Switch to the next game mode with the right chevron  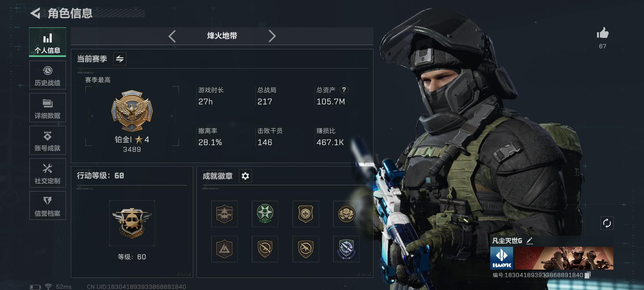pos(272,36)
